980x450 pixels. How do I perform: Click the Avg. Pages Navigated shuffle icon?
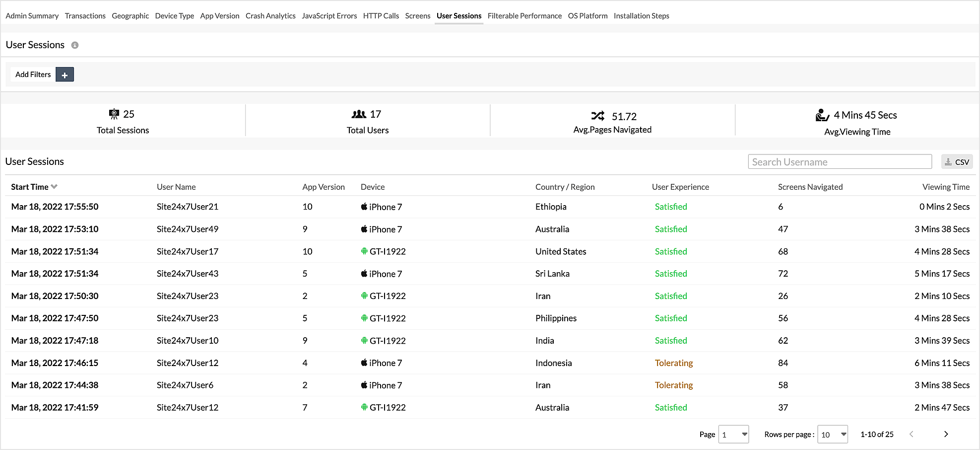[598, 116]
